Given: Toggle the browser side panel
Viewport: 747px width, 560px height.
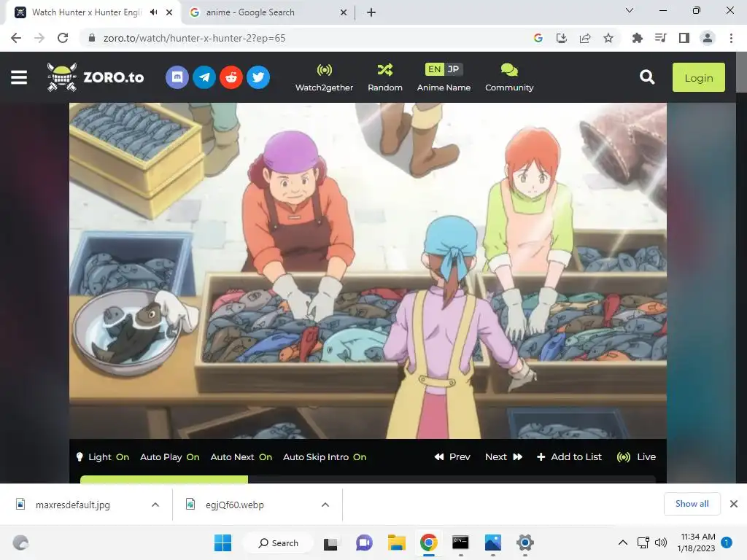Looking at the screenshot, I should coord(684,38).
